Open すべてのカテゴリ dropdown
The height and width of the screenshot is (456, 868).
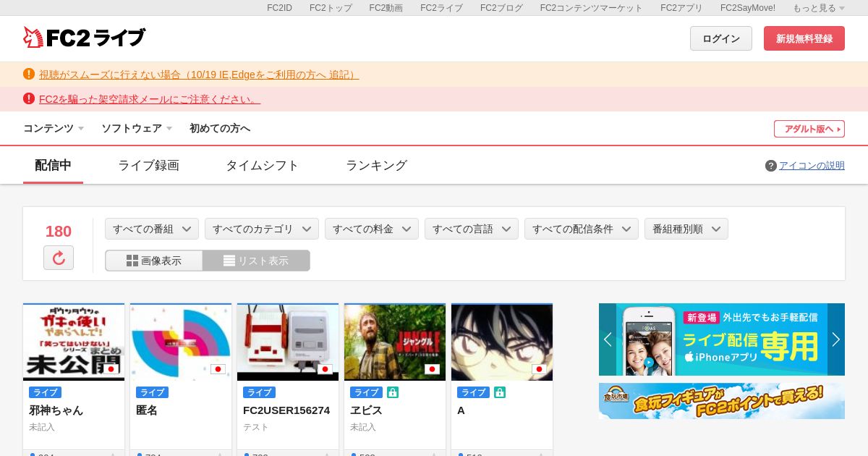coord(262,229)
